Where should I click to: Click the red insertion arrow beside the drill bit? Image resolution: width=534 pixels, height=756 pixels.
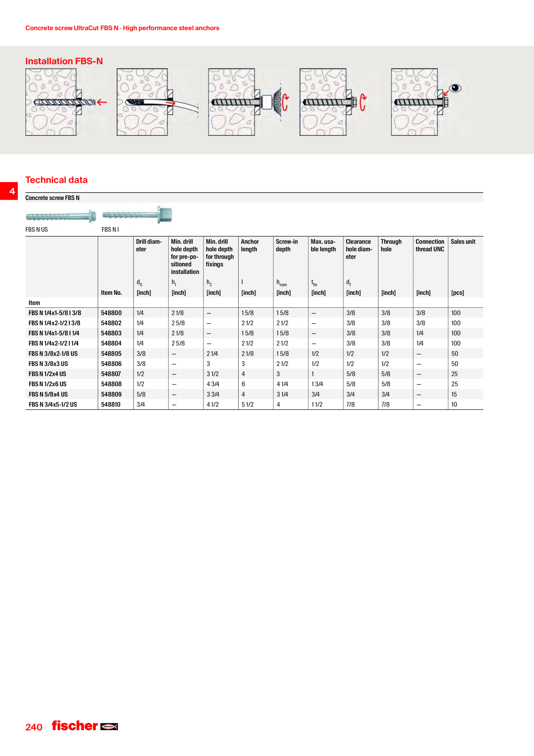tap(102, 102)
